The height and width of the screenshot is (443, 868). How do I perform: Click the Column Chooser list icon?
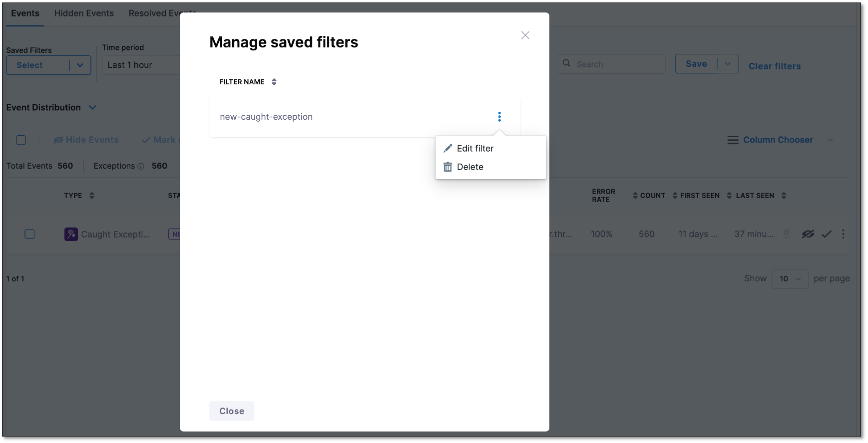[x=733, y=140]
